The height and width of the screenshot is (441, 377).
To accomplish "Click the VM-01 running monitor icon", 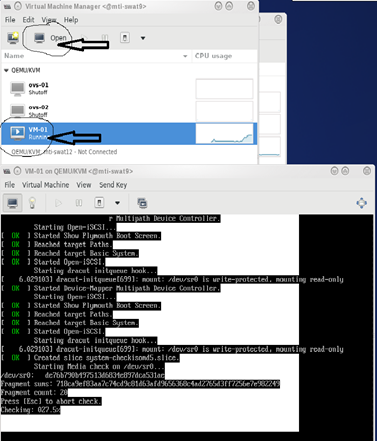I will click(17, 133).
